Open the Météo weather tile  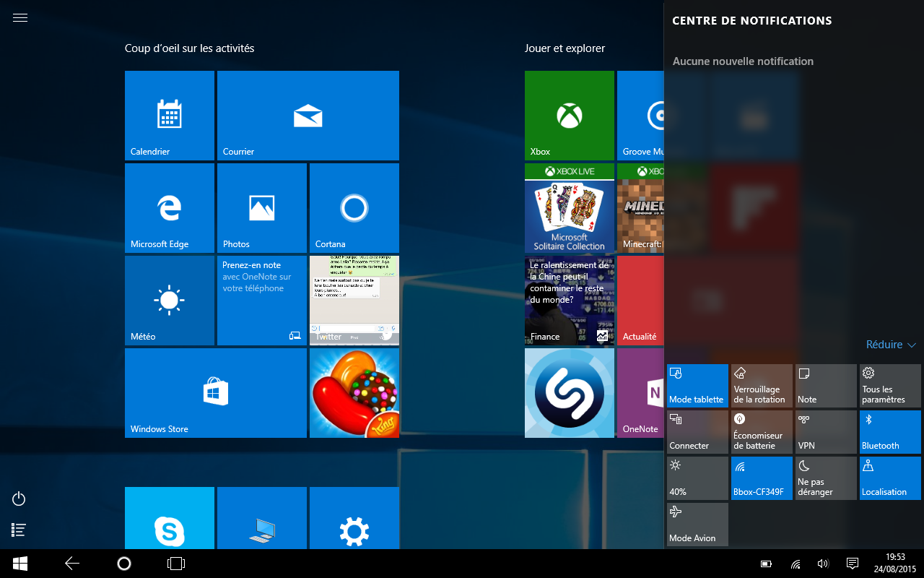click(x=170, y=301)
